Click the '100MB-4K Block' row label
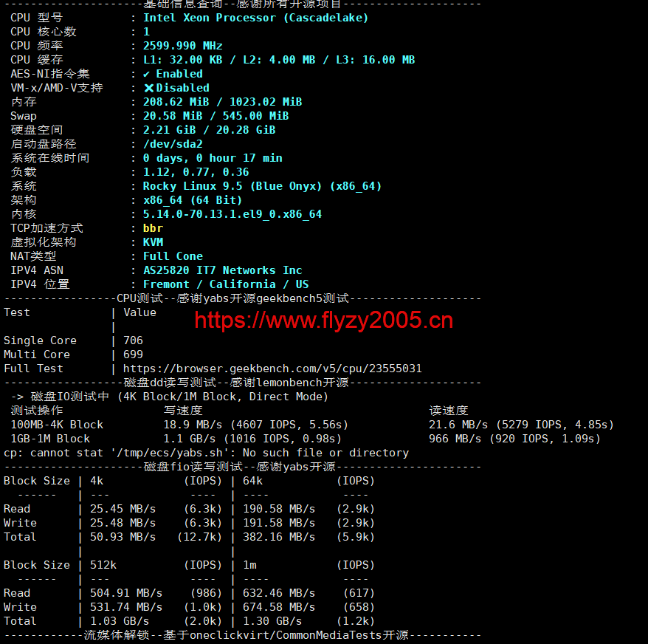This screenshot has width=648, height=644. [x=57, y=425]
